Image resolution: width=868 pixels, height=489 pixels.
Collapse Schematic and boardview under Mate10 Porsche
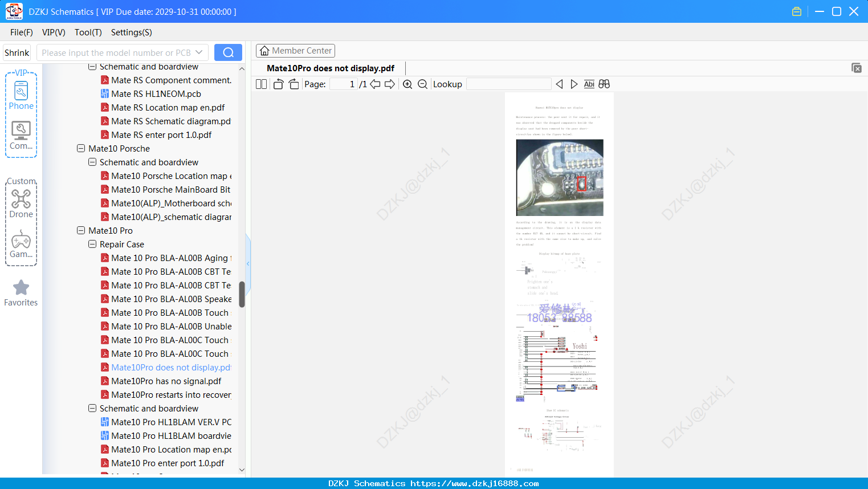[x=92, y=162]
